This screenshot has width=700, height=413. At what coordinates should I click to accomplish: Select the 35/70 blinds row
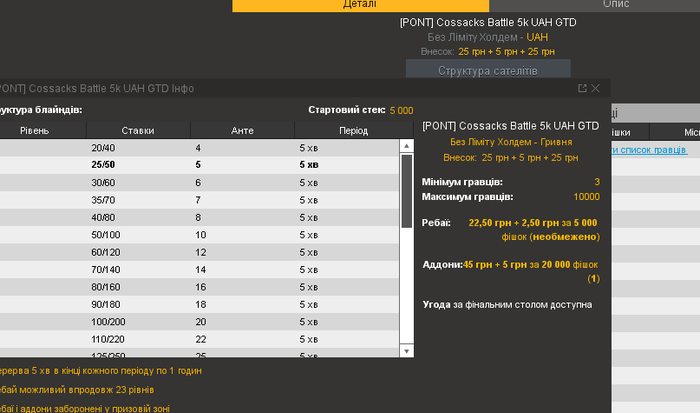(200, 200)
